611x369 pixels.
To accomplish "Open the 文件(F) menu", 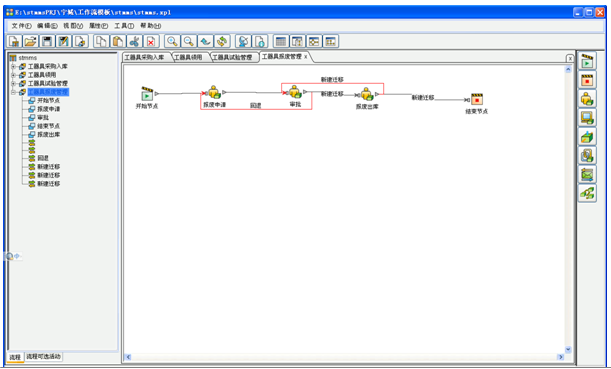I will coord(21,26).
